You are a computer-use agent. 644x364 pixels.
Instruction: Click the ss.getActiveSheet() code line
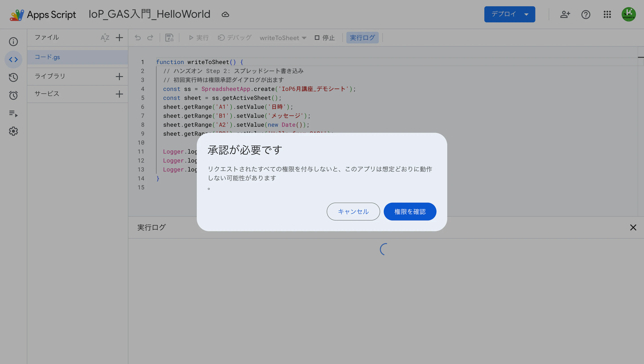(222, 98)
